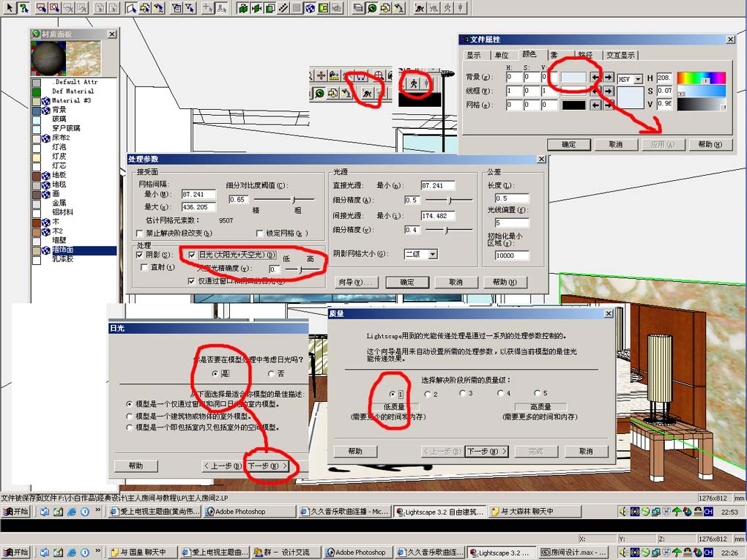Switch to the 交互显示 tab
The width and height of the screenshot is (747, 560).
coord(620,55)
